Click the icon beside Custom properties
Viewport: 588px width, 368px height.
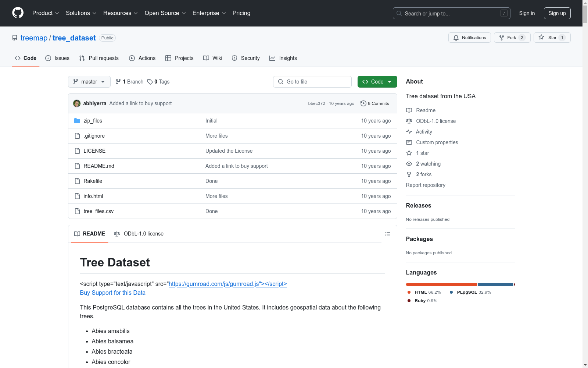click(409, 142)
